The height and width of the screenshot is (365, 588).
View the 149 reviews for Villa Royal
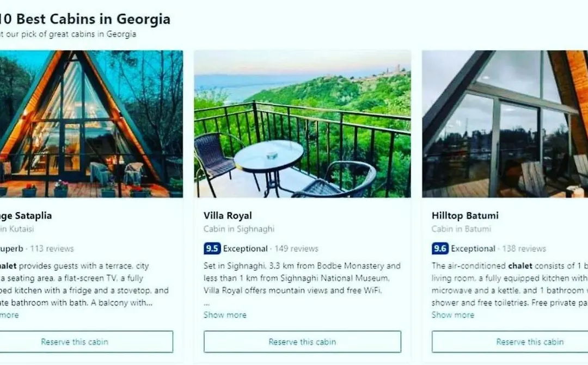pos(296,249)
